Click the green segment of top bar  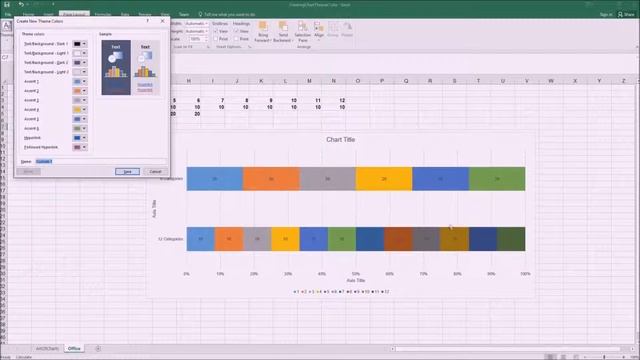(x=497, y=179)
